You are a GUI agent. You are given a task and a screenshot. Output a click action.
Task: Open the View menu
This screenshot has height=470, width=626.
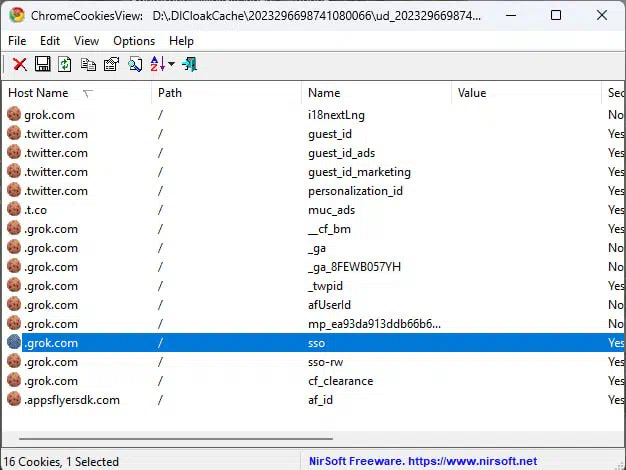coord(86,41)
